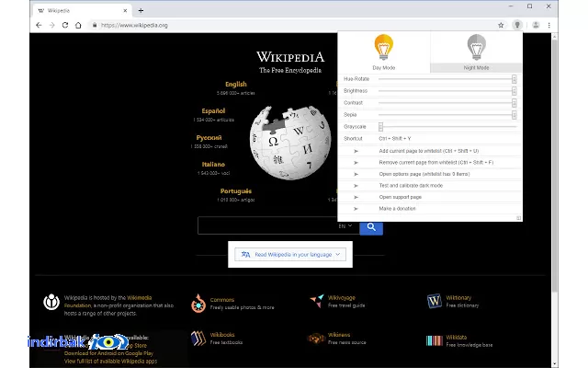Click the blue magnifier search button
Screen dimensions: 588x368
click(x=371, y=227)
